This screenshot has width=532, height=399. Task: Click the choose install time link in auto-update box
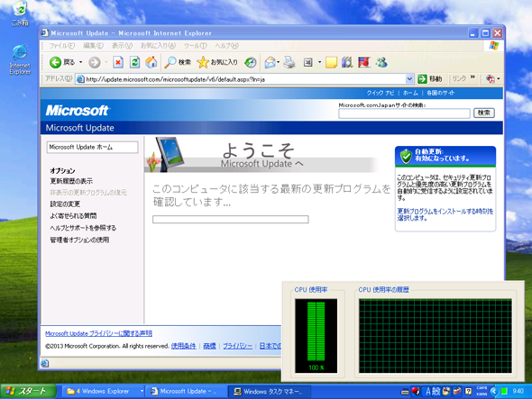[445, 214]
